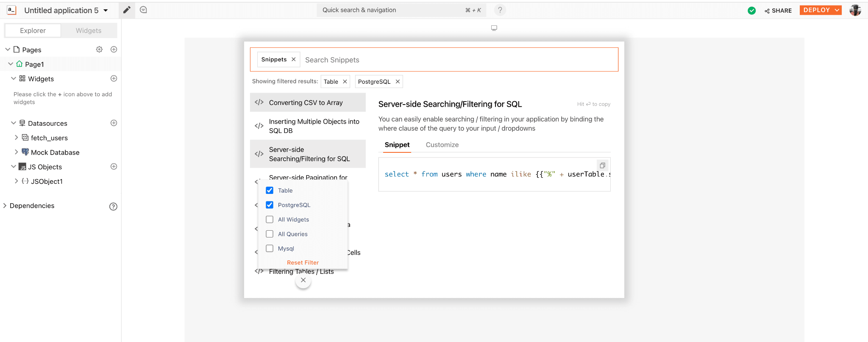The height and width of the screenshot is (342, 868).
Task: Uncheck the Table filter checkbox
Action: (x=270, y=190)
